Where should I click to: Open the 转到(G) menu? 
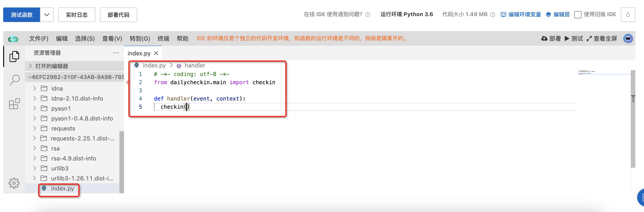point(140,39)
